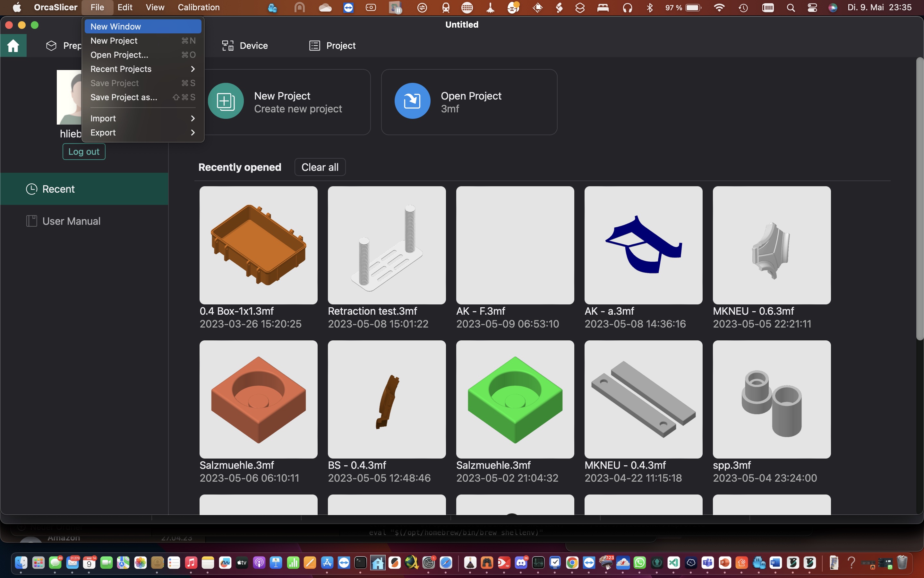Open Retraction test.3mf thumbnail
Image resolution: width=924 pixels, height=578 pixels.
pos(387,245)
